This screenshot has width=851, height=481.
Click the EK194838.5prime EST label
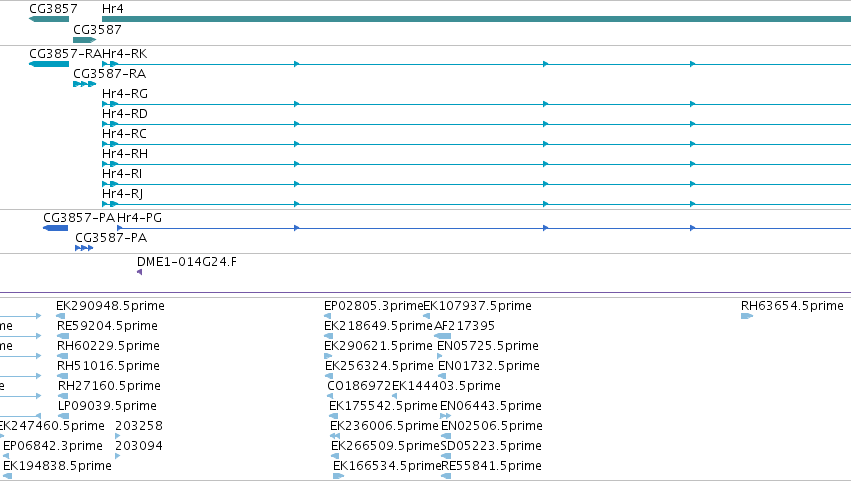click(58, 466)
